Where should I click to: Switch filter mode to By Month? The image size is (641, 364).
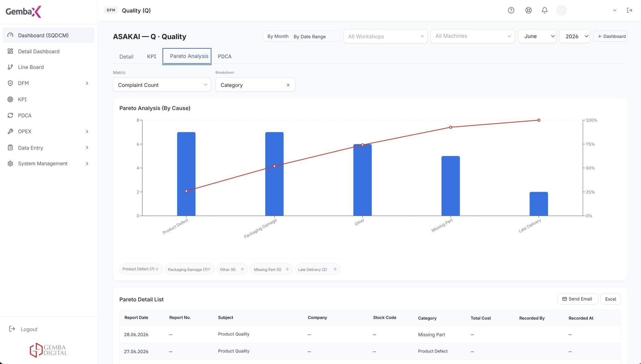[x=278, y=36]
